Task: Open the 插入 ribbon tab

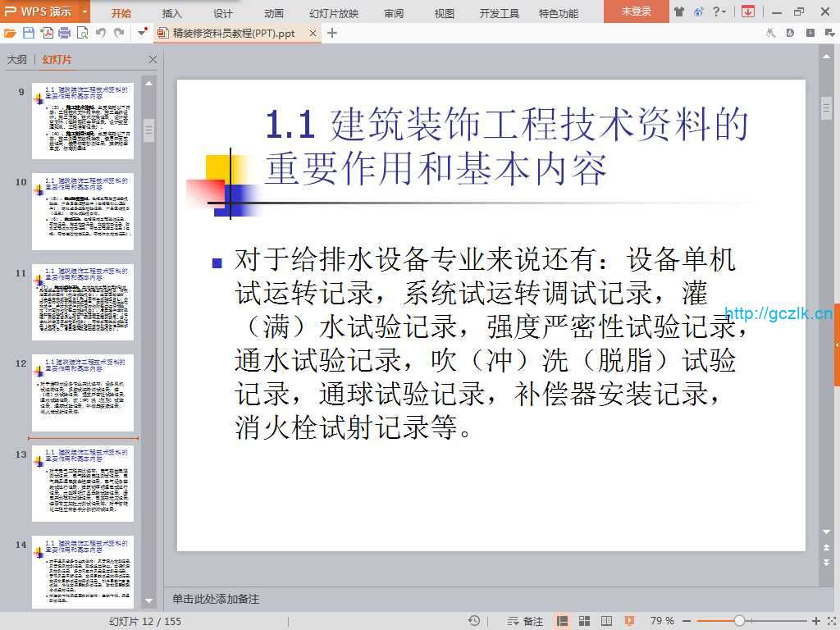Action: pyautogui.click(x=172, y=13)
